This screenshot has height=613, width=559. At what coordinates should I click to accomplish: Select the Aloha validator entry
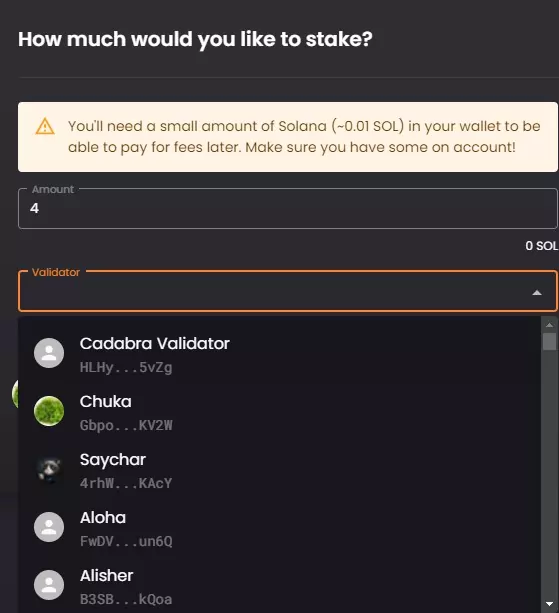pos(280,527)
